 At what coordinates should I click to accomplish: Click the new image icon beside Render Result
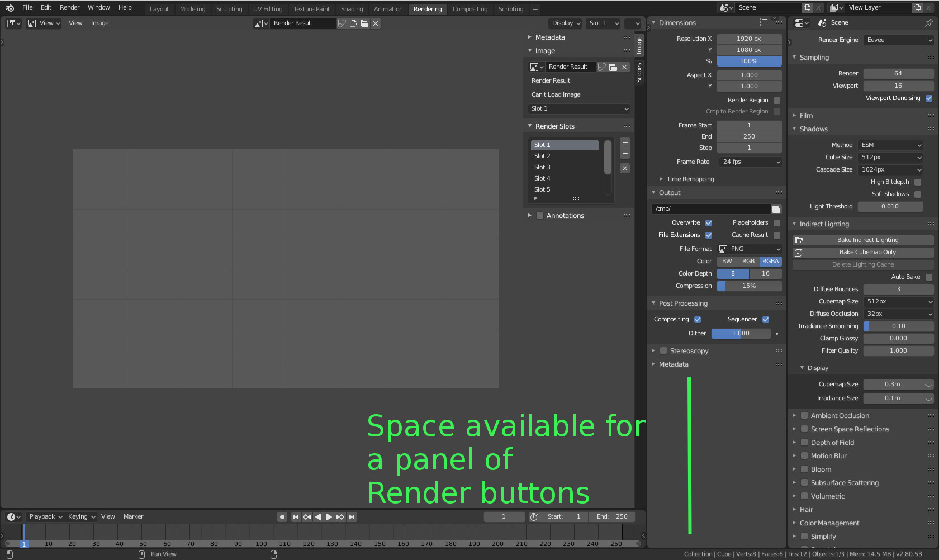click(x=352, y=23)
